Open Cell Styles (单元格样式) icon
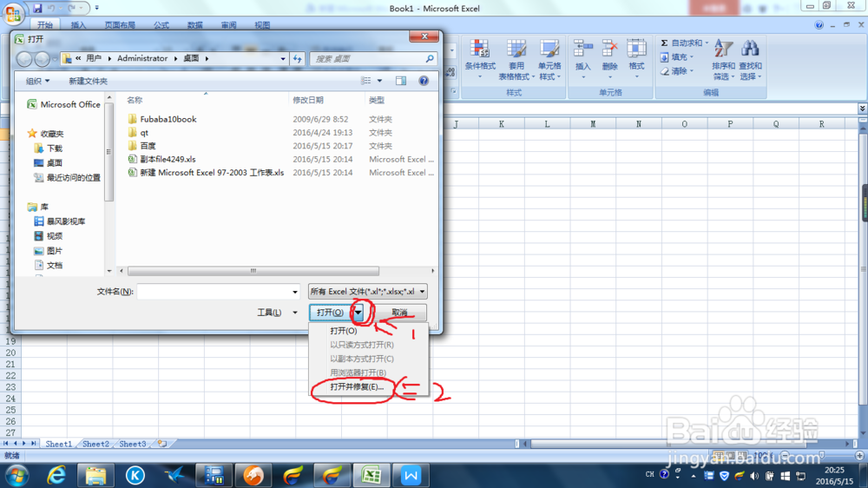Screen dimensions: 868x488 tap(549, 49)
